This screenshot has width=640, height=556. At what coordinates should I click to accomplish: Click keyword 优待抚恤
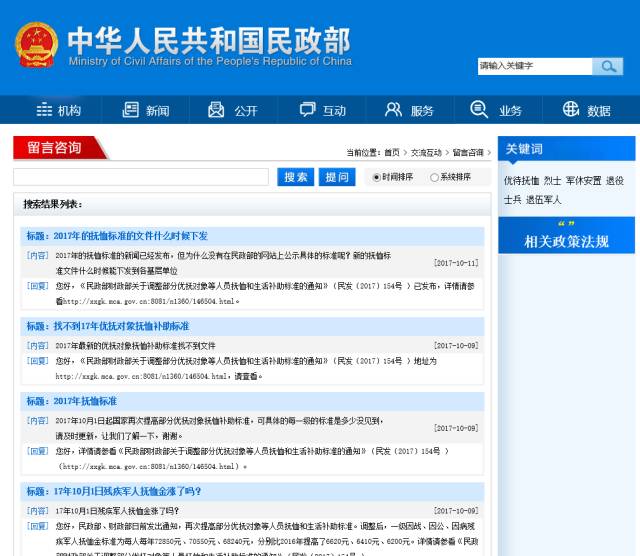click(521, 180)
